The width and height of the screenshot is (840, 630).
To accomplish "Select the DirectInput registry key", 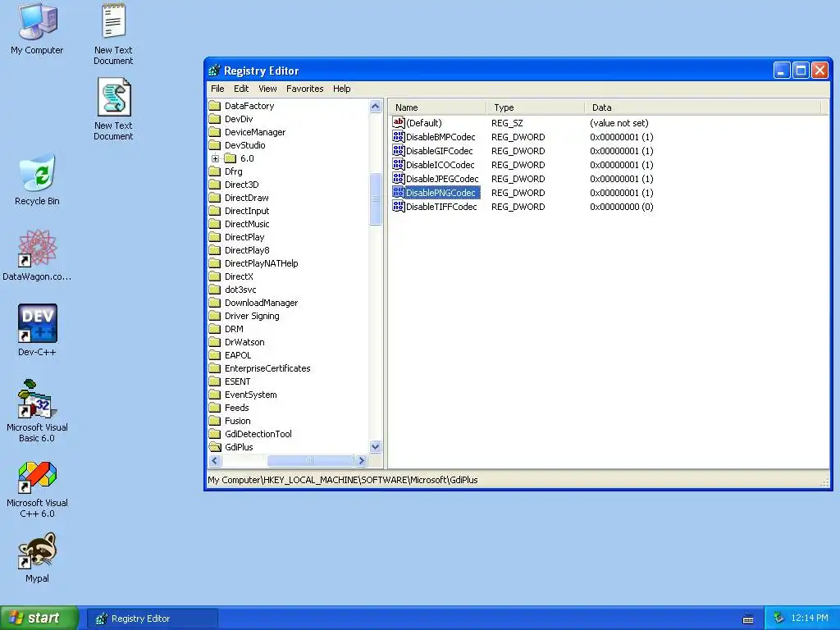I will click(x=247, y=211).
